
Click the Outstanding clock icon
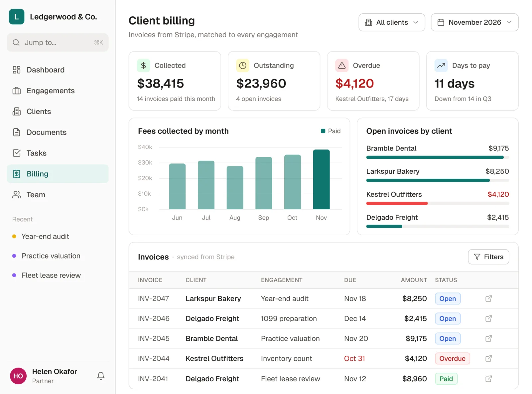pos(243,66)
